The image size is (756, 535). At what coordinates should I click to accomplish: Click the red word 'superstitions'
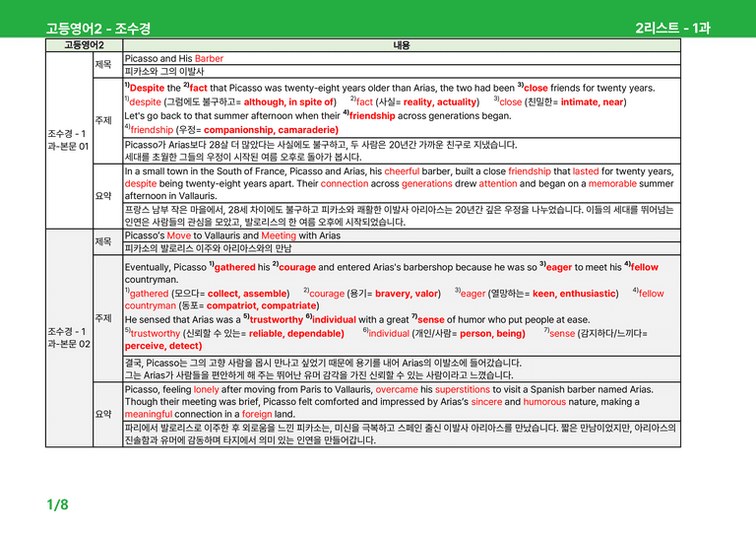click(462, 389)
